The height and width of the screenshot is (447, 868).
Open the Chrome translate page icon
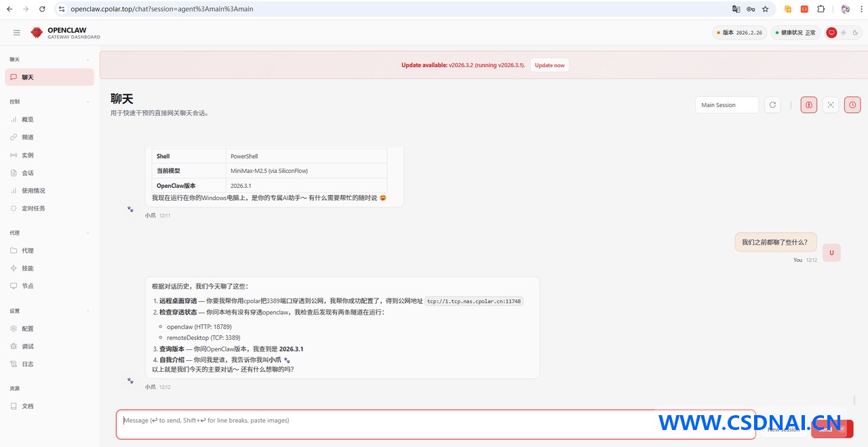(736, 9)
